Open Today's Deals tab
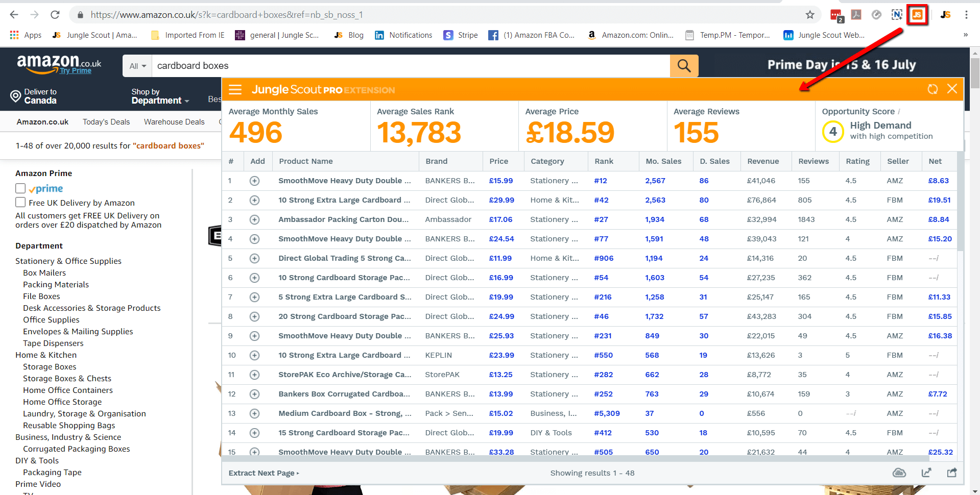 [106, 122]
